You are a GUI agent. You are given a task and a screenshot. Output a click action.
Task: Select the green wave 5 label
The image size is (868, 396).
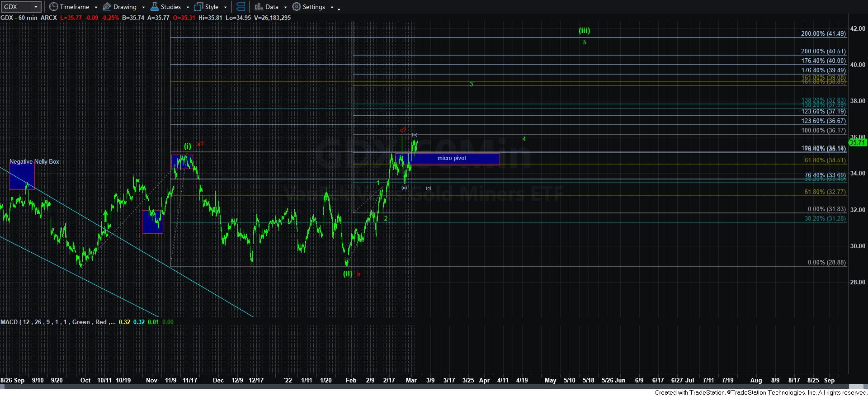(x=585, y=42)
